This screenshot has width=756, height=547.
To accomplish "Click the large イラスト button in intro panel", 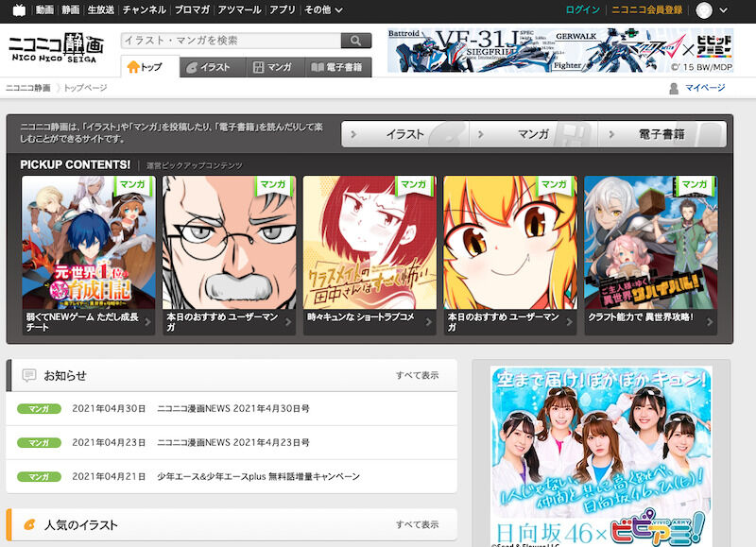I will tap(405, 134).
